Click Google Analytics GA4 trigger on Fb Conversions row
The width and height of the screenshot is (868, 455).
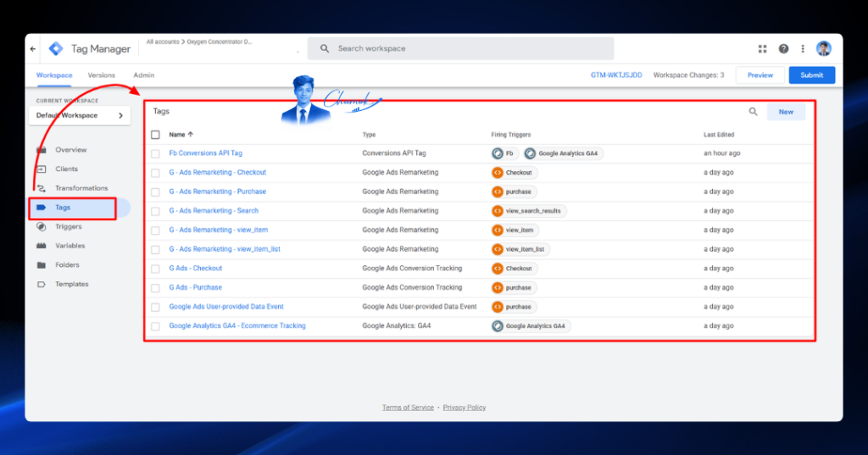point(563,153)
